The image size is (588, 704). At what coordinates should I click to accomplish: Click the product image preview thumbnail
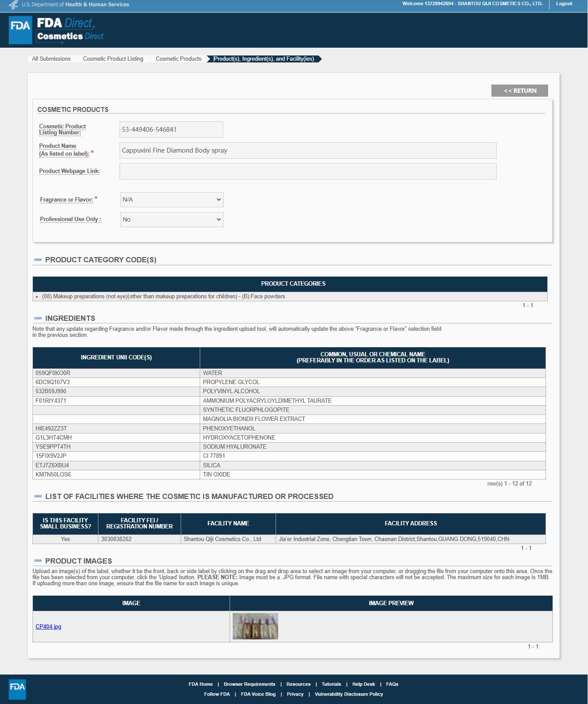255,626
